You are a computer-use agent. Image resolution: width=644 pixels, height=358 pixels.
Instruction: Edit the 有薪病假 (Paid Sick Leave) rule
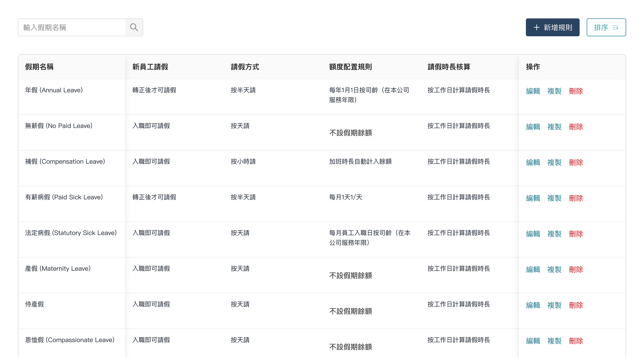[x=533, y=198]
